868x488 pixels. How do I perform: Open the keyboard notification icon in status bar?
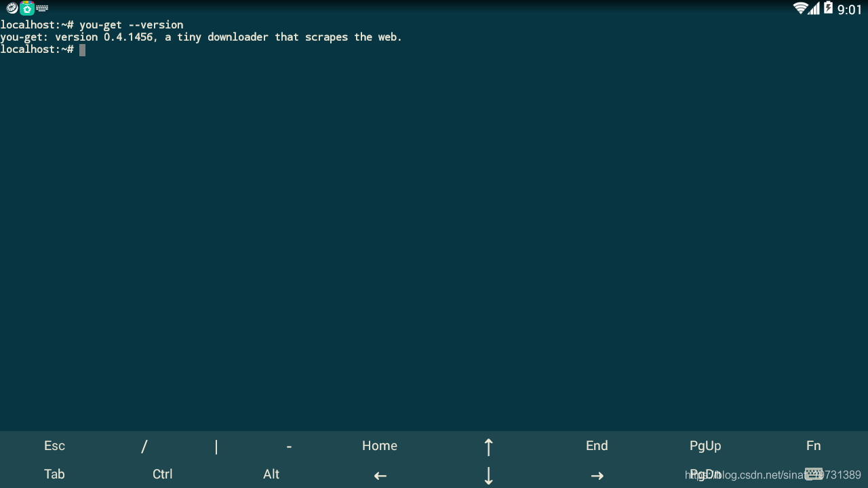click(x=42, y=8)
